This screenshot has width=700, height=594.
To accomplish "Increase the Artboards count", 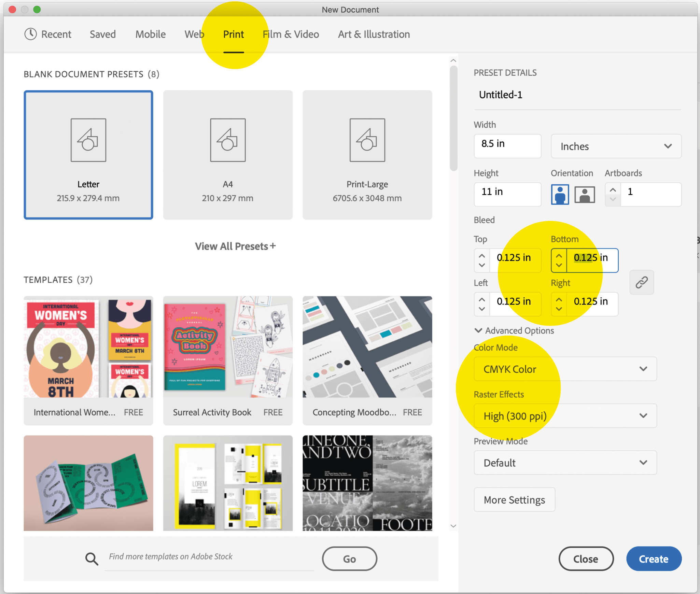I will (613, 190).
